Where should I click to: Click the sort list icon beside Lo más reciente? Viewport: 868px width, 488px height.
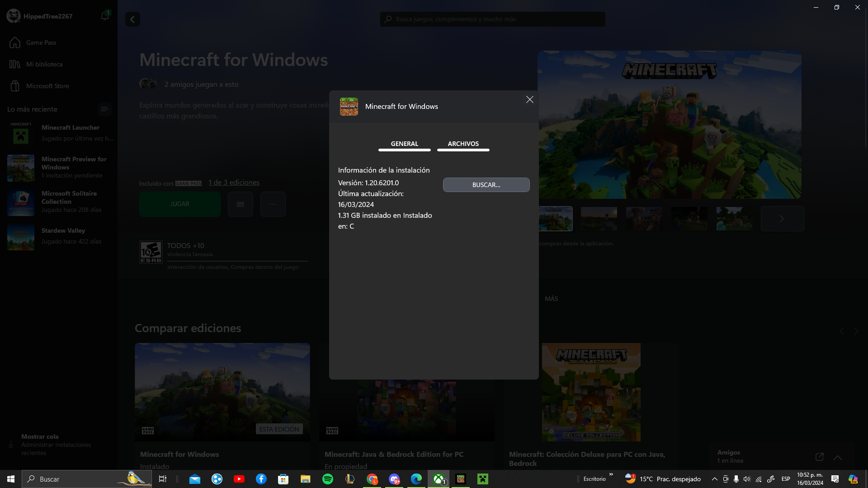[x=104, y=109]
